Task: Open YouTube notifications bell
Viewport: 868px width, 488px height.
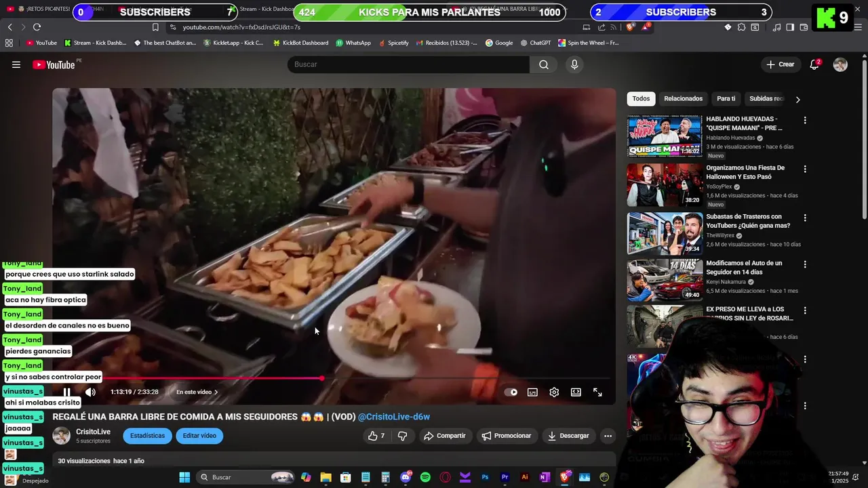Action: (x=814, y=64)
